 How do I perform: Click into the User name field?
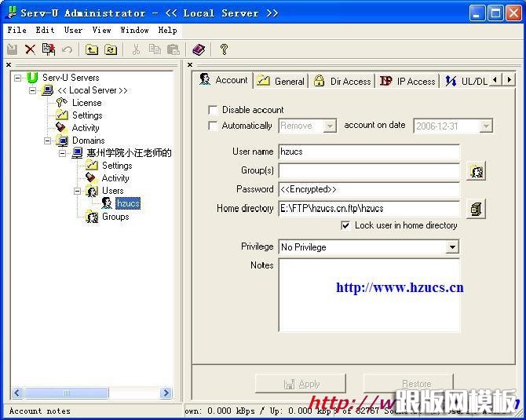point(369,152)
